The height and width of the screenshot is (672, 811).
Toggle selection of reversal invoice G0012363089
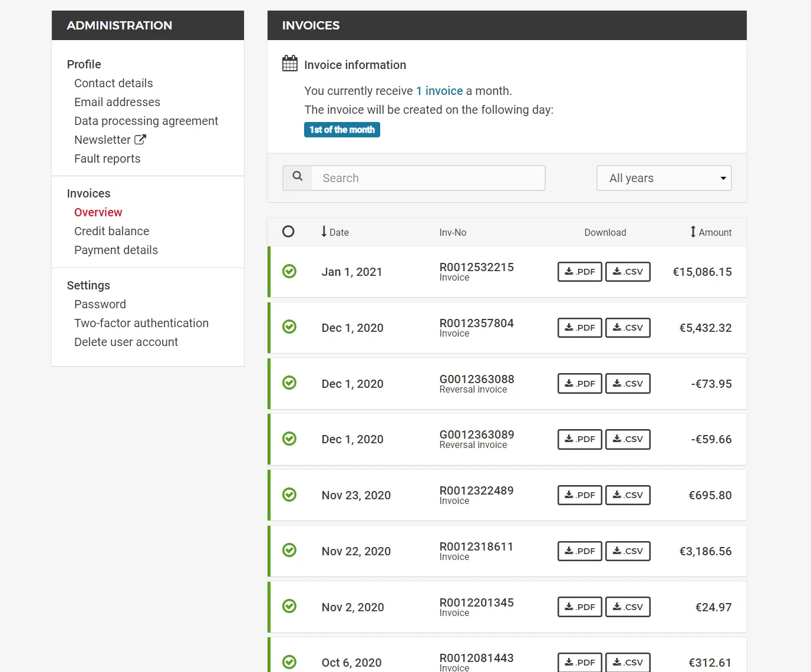pos(289,439)
